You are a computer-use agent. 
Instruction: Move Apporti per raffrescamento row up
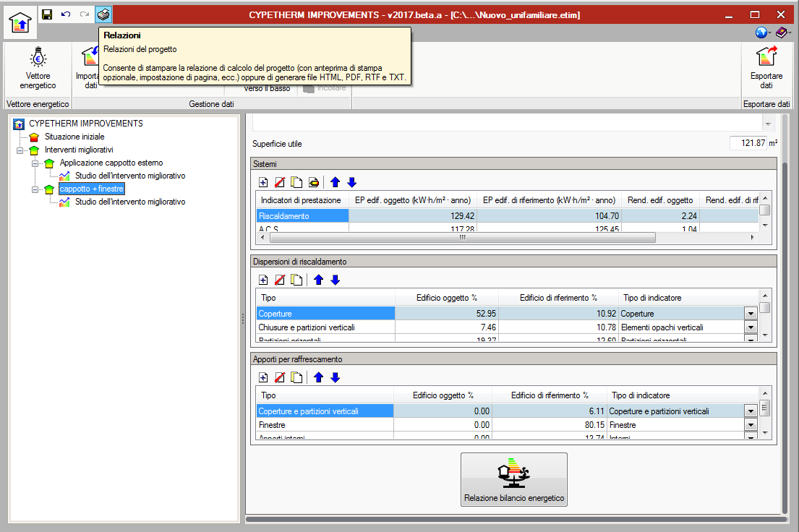(x=318, y=377)
